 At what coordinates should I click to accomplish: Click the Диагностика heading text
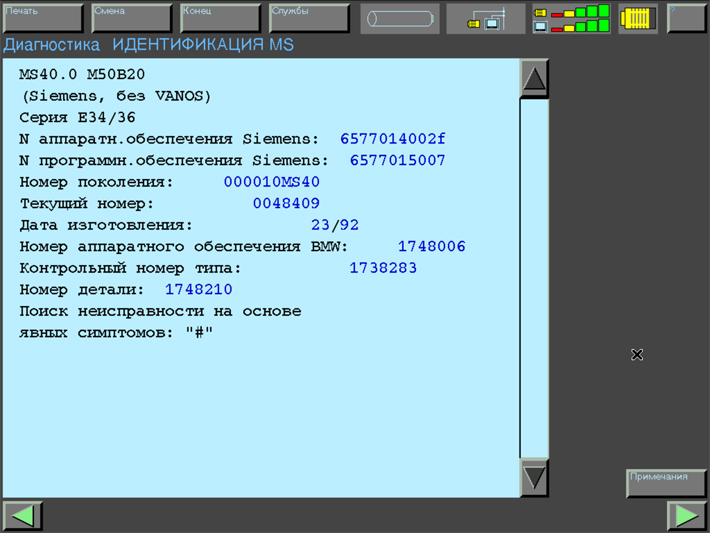(x=51, y=45)
